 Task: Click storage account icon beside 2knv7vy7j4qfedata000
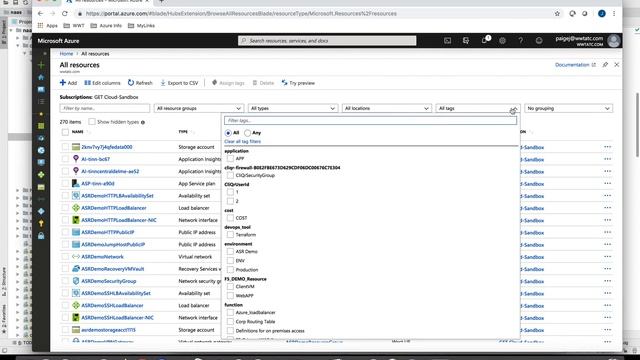coord(76,147)
